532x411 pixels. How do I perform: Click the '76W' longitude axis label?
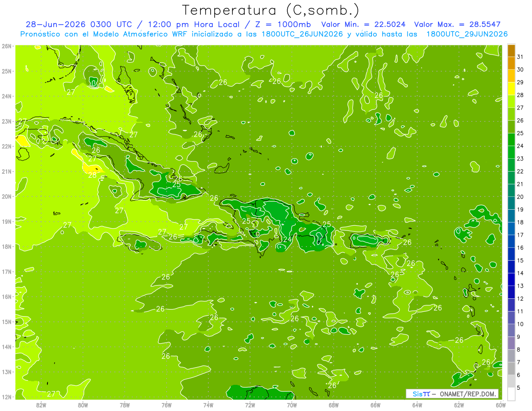pos(166,404)
